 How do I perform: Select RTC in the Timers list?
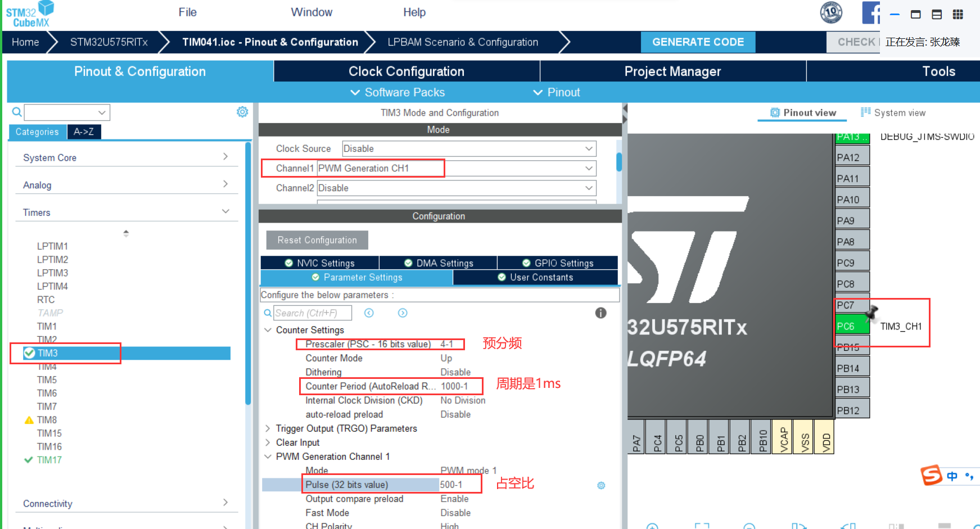(46, 300)
